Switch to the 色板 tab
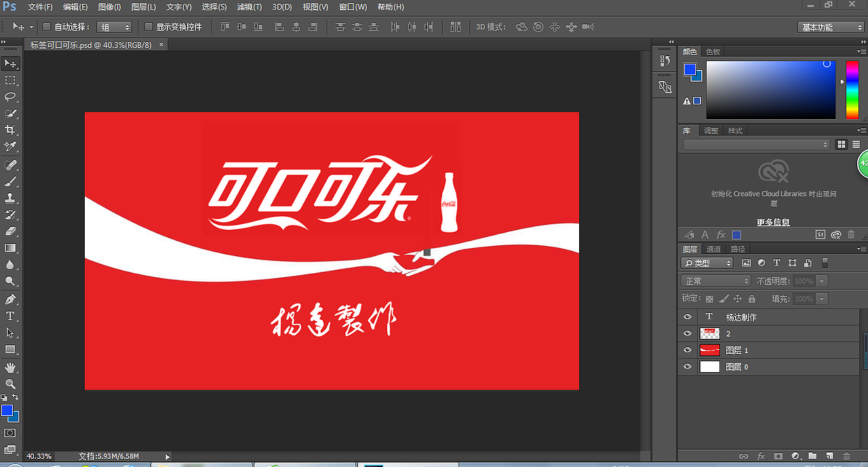Viewport: 868px width, 467px height. (x=713, y=52)
